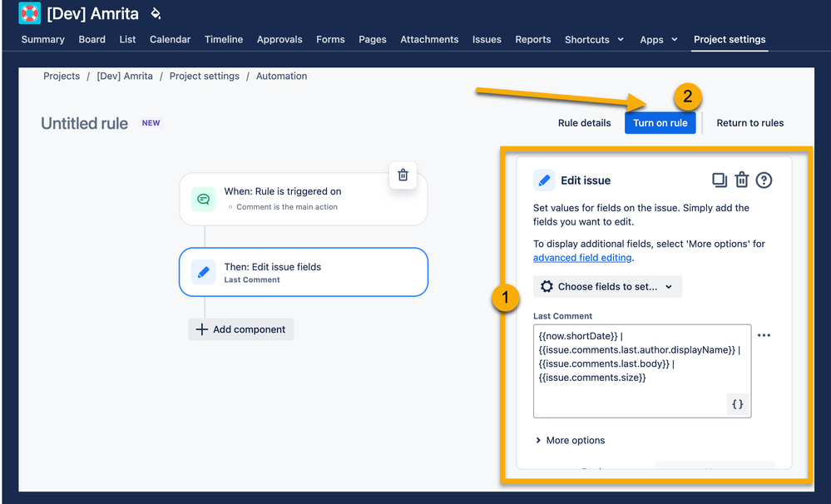Click the paint bucket icon beside project name
Image resolution: width=831 pixels, height=504 pixels.
coord(156,13)
